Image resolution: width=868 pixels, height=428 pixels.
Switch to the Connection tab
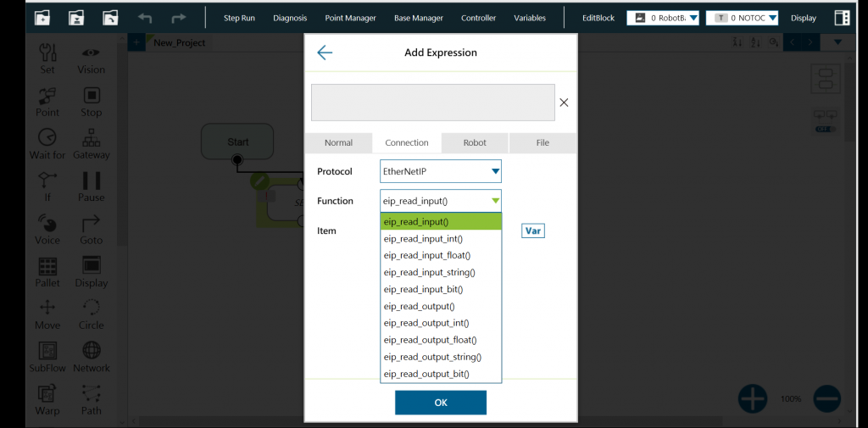(407, 143)
